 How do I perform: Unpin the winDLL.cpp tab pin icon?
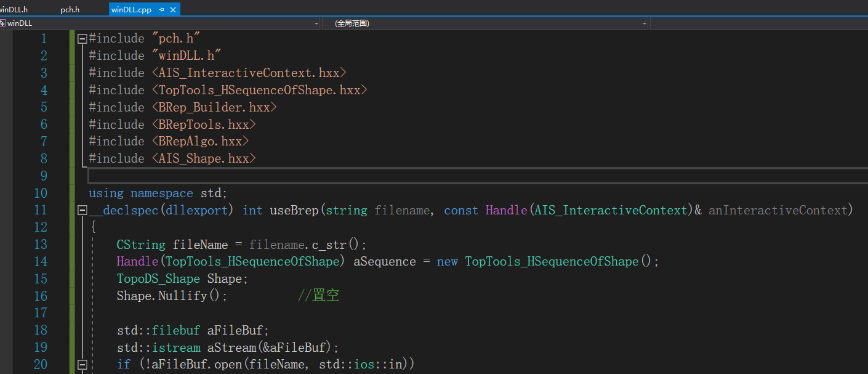coord(161,9)
